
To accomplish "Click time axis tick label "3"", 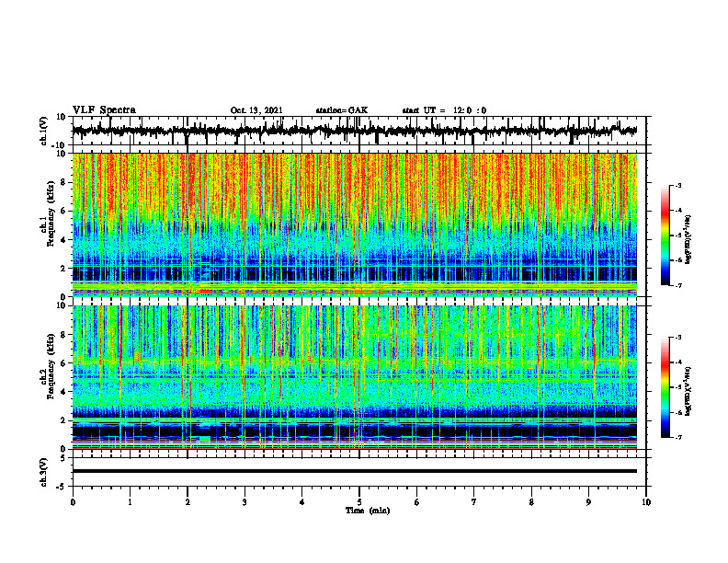I will [245, 502].
